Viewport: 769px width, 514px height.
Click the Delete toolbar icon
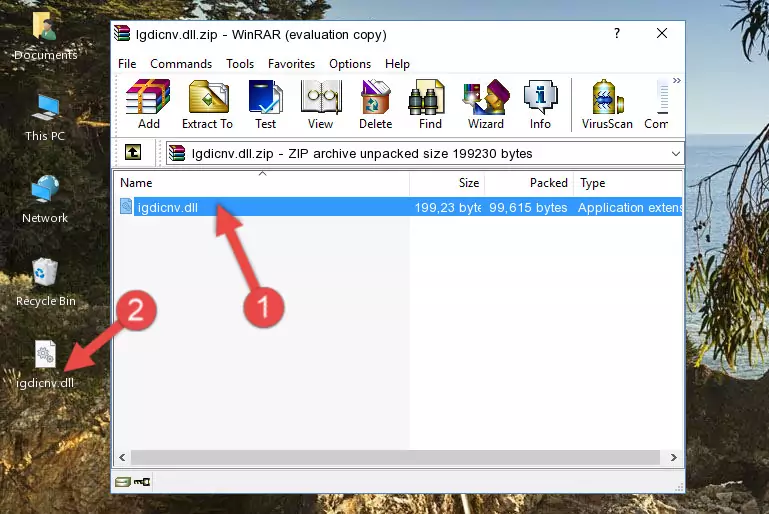pyautogui.click(x=376, y=104)
